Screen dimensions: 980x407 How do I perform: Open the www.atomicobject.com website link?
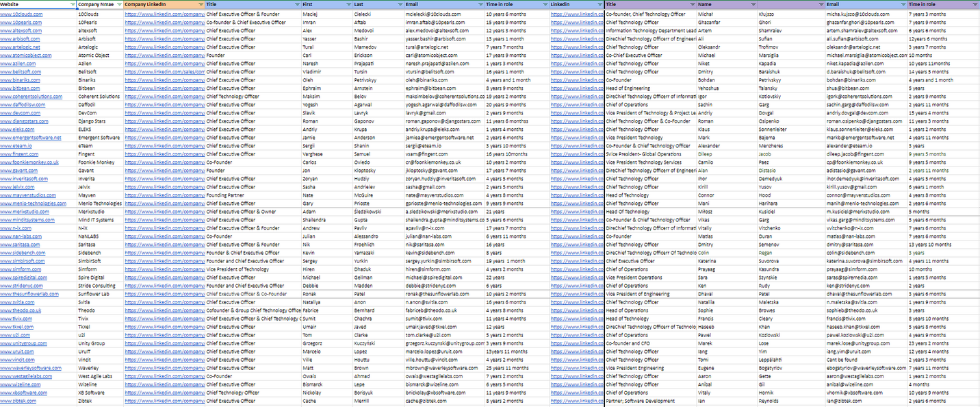(25, 56)
